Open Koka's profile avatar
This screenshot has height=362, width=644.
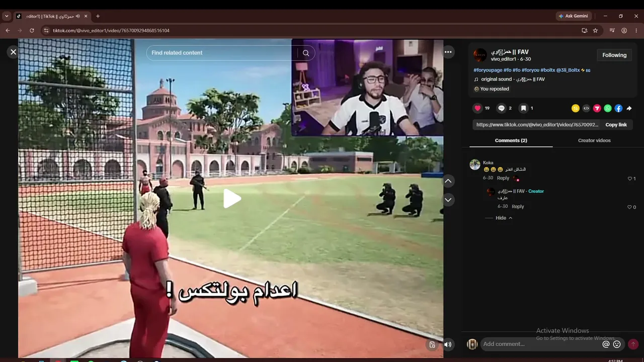[x=475, y=164]
